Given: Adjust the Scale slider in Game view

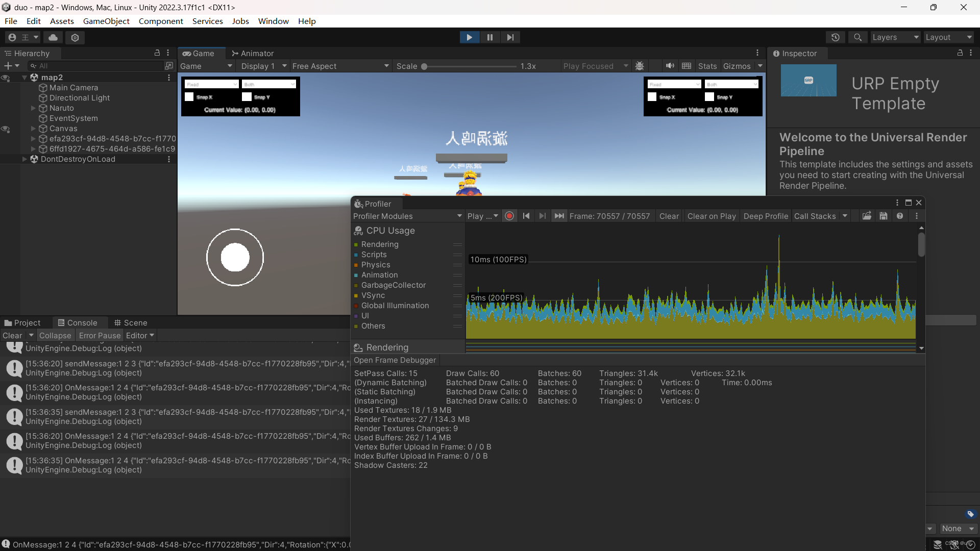Looking at the screenshot, I should tap(425, 66).
